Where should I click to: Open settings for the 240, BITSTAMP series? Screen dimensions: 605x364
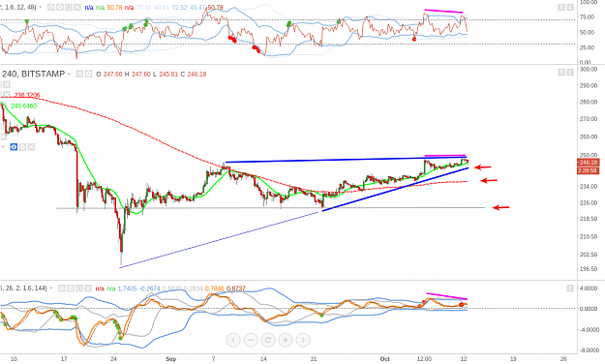pos(88,74)
